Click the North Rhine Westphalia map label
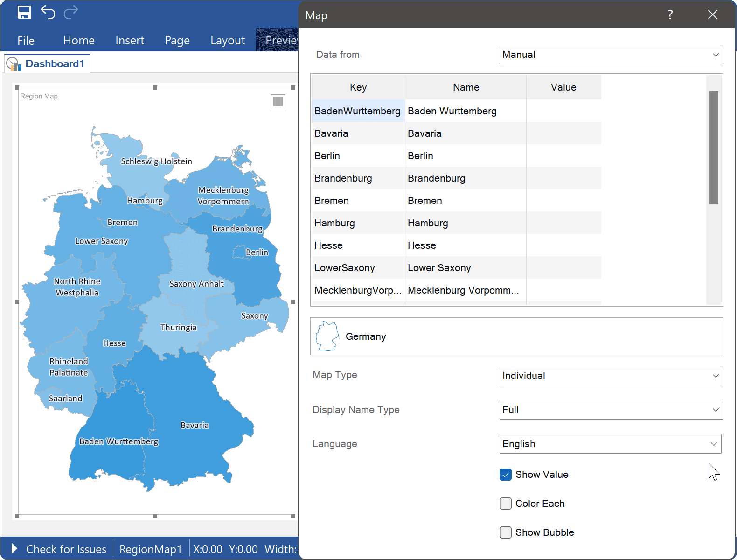Screen dimensions: 737x560 click(x=77, y=287)
